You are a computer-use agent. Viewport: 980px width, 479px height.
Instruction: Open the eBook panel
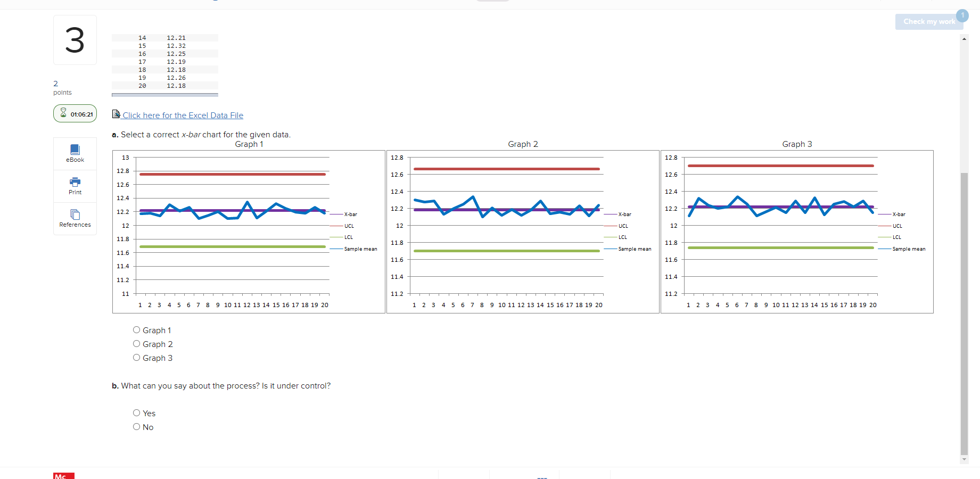pyautogui.click(x=75, y=153)
